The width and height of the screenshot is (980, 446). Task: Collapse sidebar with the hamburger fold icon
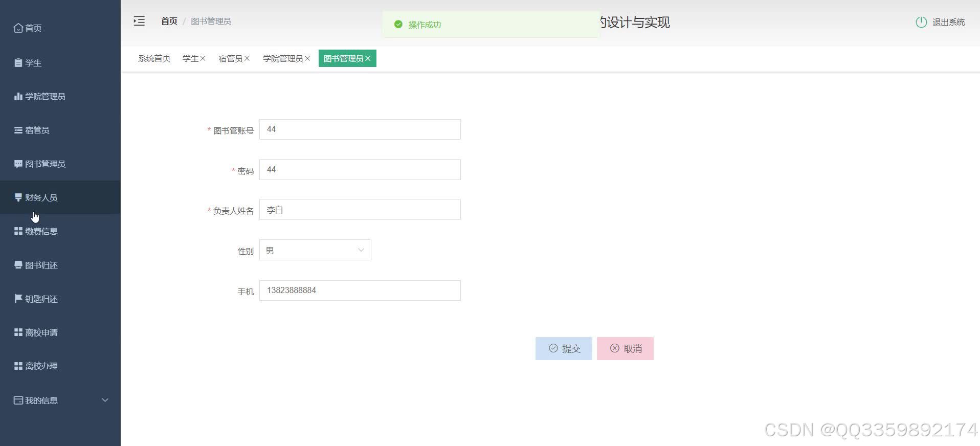tap(139, 21)
